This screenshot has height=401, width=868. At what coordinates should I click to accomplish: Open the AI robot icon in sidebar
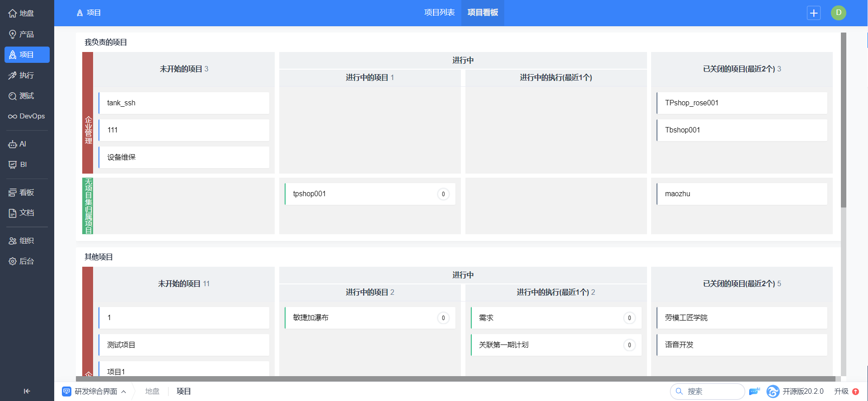point(13,144)
